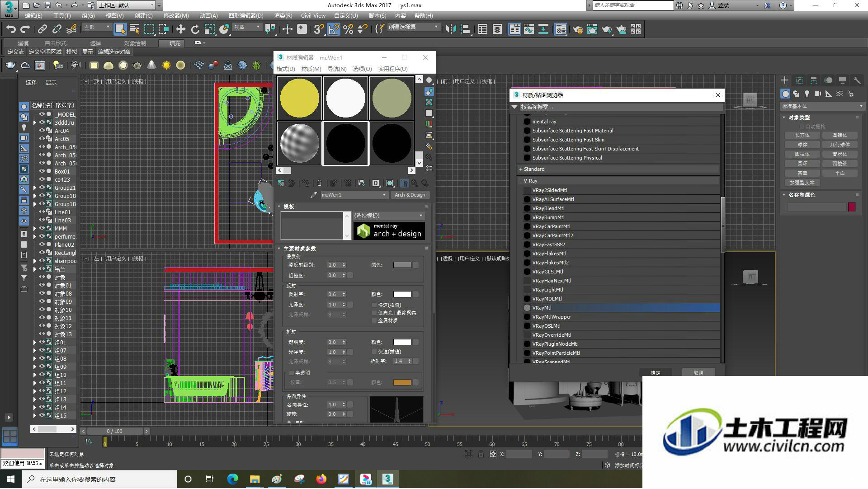Choose the Select and Rotate tool

point(195,29)
